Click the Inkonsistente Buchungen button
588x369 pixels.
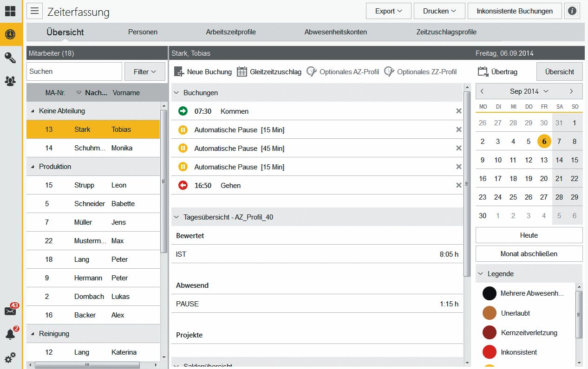[515, 11]
